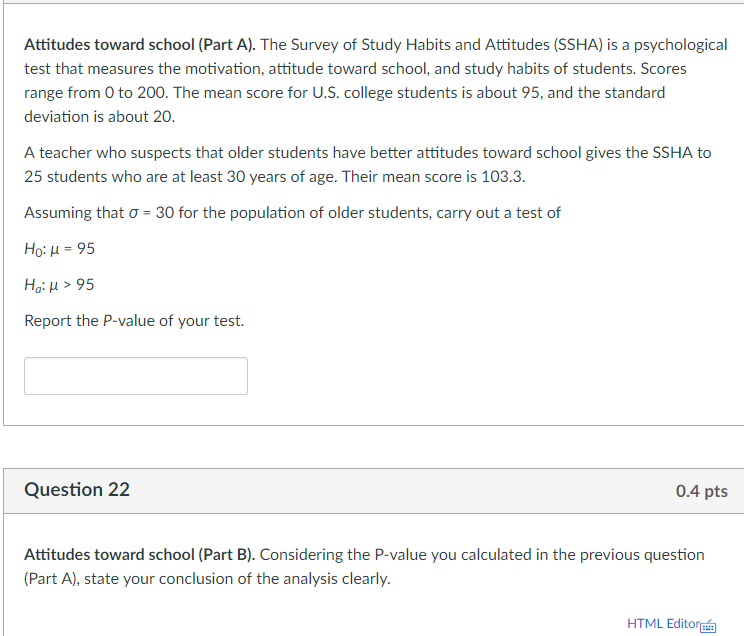The height and width of the screenshot is (636, 744).
Task: Click the mean score value 103.3
Action: click(503, 177)
